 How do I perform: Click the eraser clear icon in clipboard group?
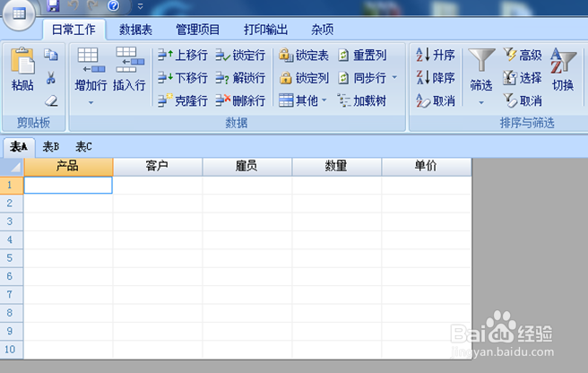click(x=51, y=100)
